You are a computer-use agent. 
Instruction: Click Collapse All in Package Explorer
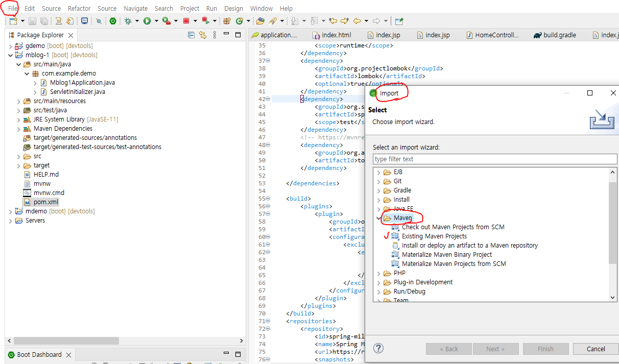coord(191,35)
